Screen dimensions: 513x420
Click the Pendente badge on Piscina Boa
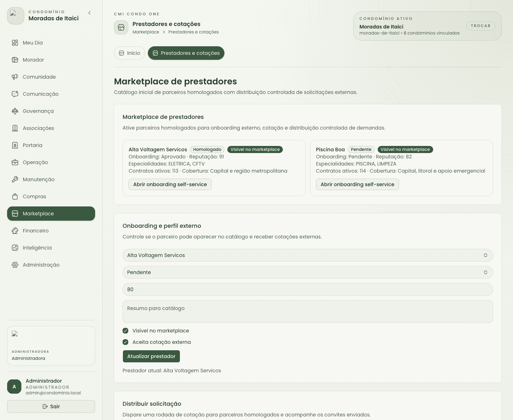361,149
